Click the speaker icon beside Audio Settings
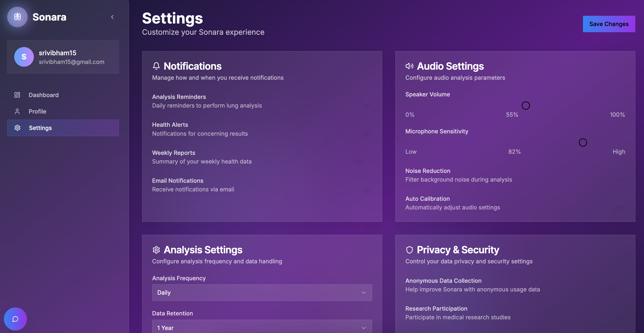This screenshot has width=644, height=333. (409, 66)
